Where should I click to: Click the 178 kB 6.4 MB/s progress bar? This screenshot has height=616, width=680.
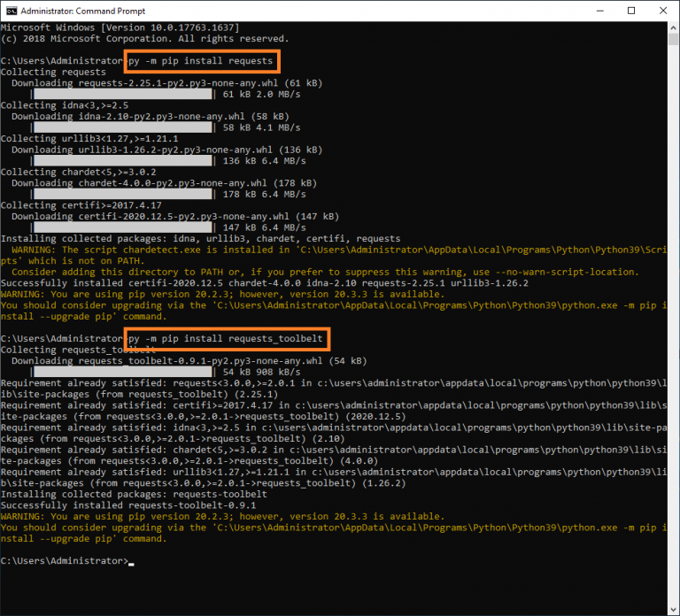[x=123, y=194]
